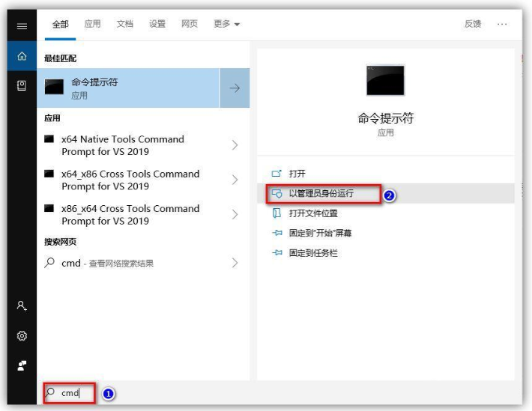Switch to the 设置 tab
Screen dimensions: 532x411
(x=157, y=24)
